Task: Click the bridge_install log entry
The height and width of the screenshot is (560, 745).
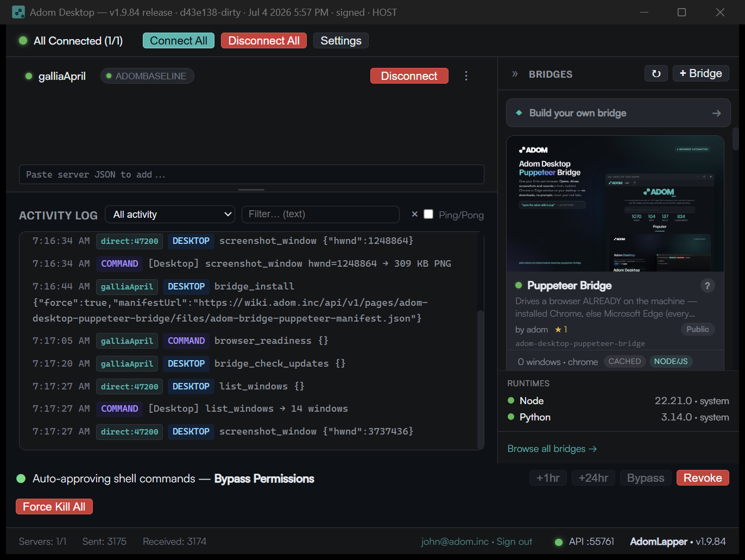Action: pyautogui.click(x=248, y=302)
